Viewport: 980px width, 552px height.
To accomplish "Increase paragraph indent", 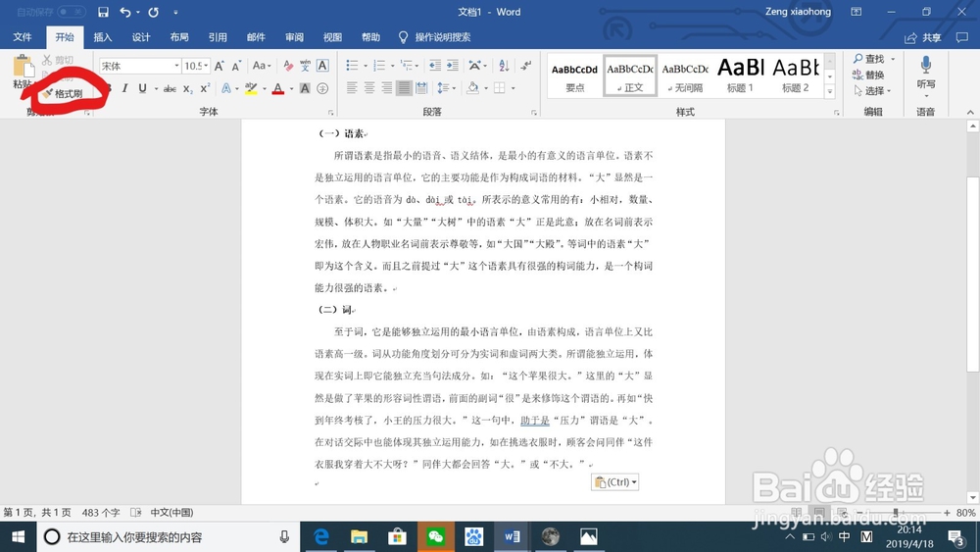I will (x=453, y=66).
